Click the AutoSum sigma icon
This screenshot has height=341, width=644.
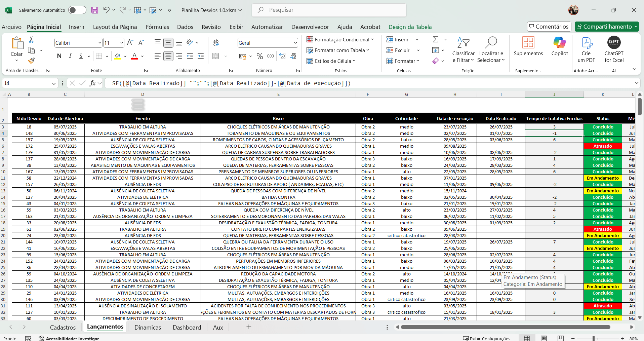click(x=436, y=40)
